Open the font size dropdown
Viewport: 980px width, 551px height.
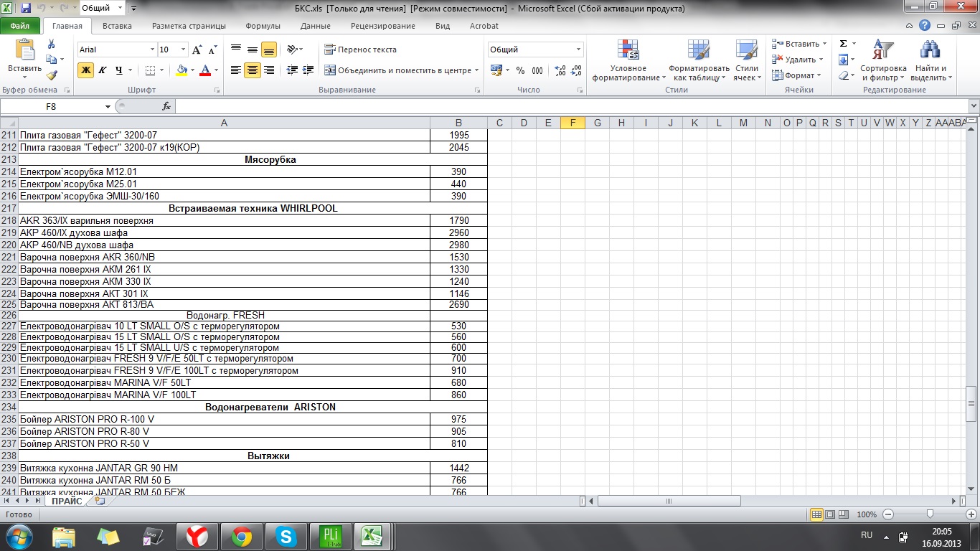[184, 50]
